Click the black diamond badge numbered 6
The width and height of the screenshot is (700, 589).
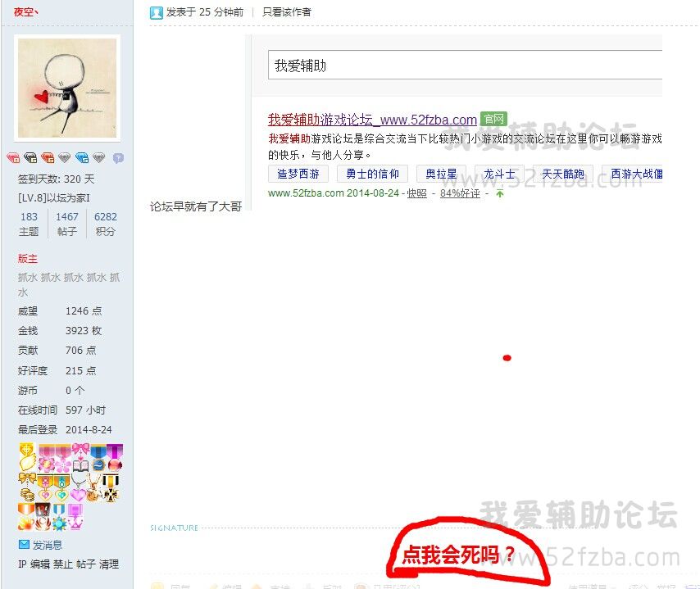pos(30,157)
